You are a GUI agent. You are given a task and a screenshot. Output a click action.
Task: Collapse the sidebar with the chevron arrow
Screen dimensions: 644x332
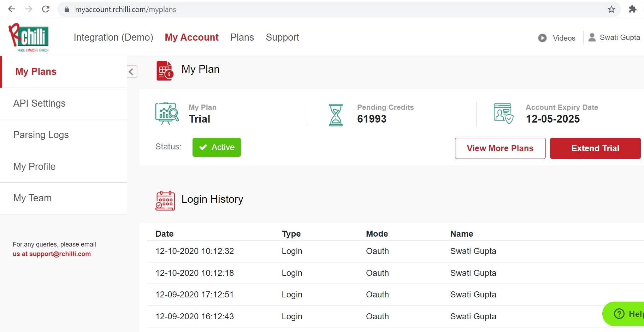(132, 72)
